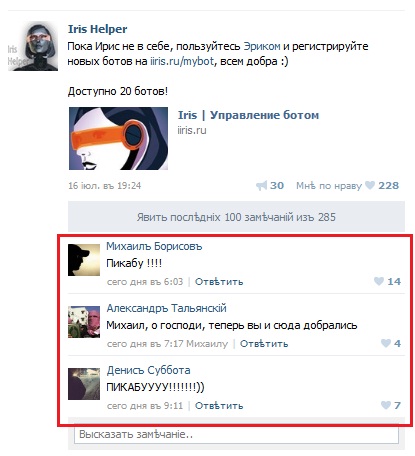Like the post via heart icon near 228

coord(370,185)
